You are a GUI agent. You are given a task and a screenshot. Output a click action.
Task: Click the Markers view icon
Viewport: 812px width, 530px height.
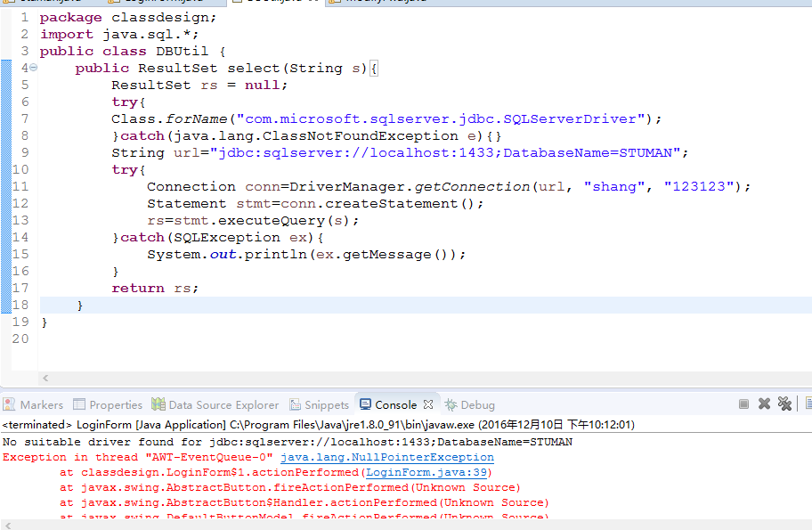coord(9,404)
